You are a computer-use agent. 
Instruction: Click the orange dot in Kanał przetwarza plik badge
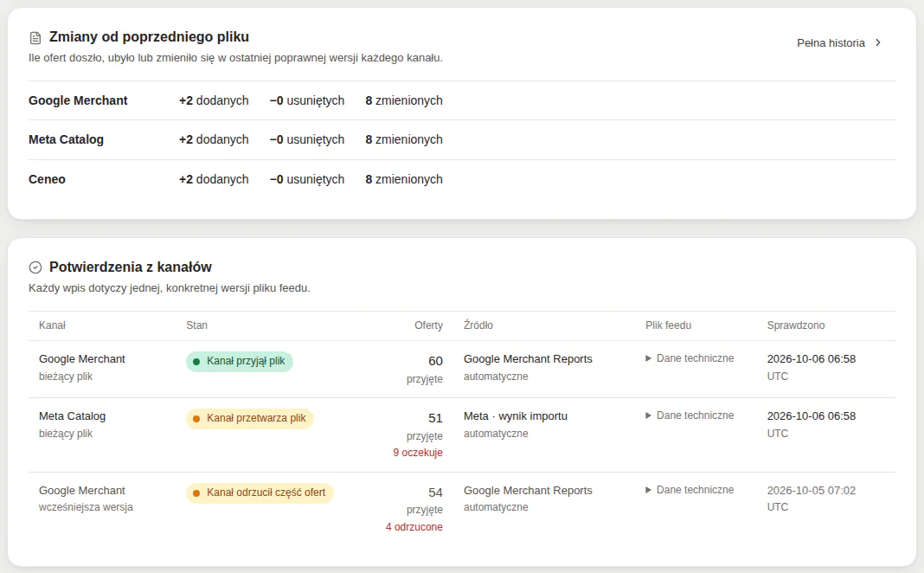tap(196, 419)
